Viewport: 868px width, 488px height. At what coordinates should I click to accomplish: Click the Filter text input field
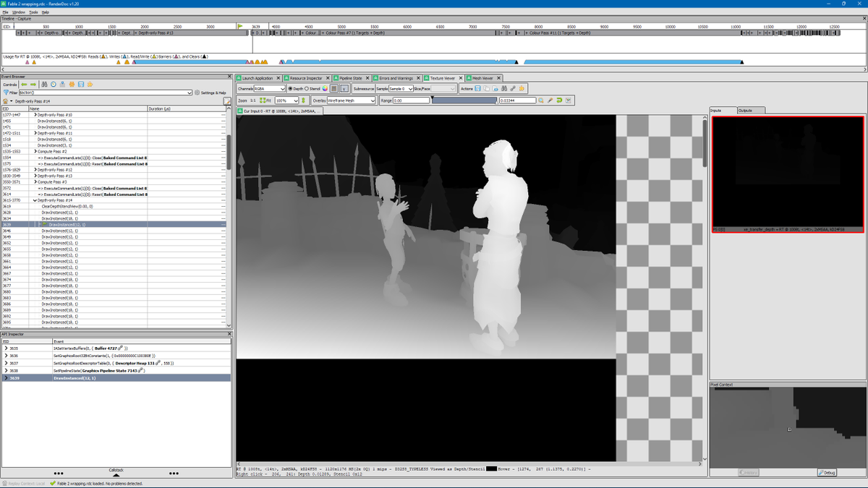(x=106, y=93)
